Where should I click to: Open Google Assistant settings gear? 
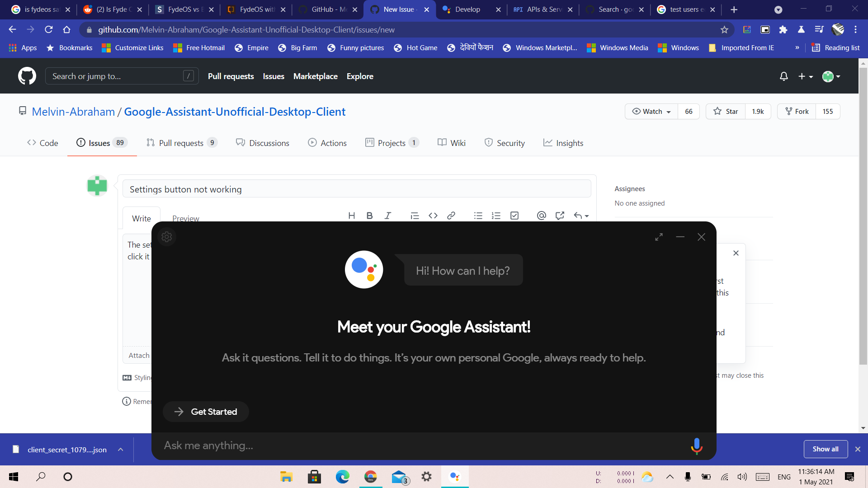pyautogui.click(x=167, y=236)
